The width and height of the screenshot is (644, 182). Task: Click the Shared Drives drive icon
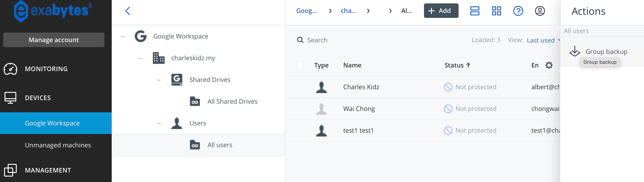pos(177,80)
